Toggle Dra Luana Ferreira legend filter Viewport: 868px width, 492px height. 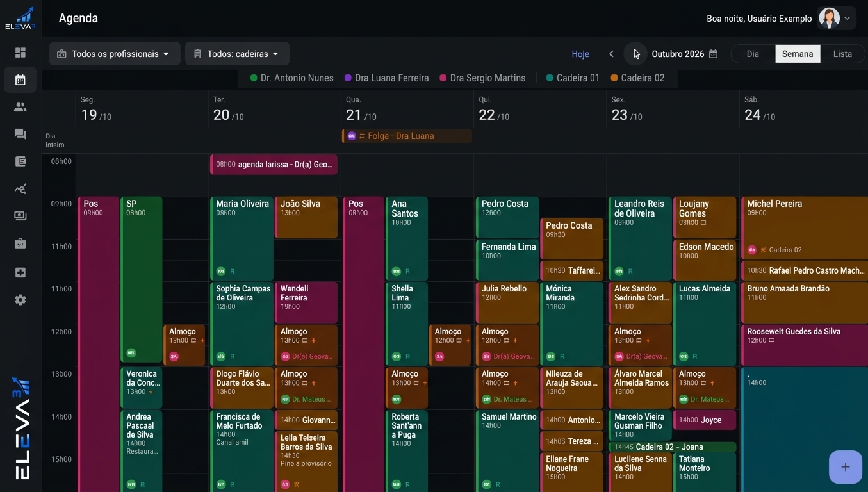click(x=387, y=78)
